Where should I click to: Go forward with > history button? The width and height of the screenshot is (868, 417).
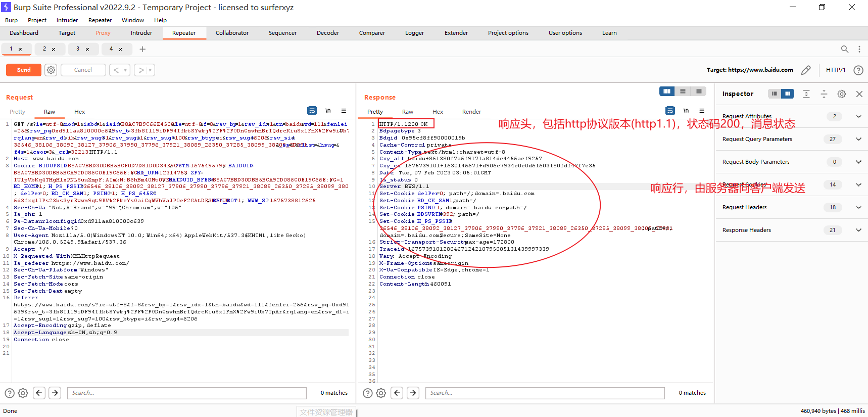(141, 70)
